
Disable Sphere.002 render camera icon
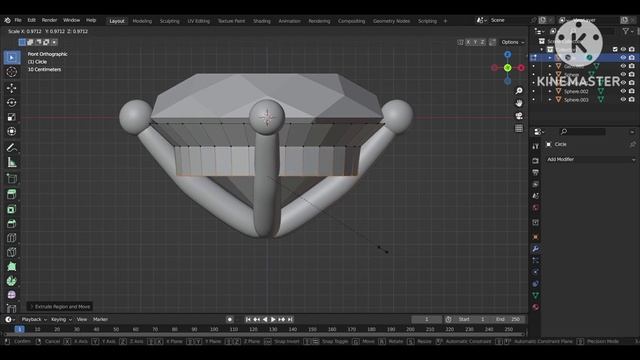point(632,91)
